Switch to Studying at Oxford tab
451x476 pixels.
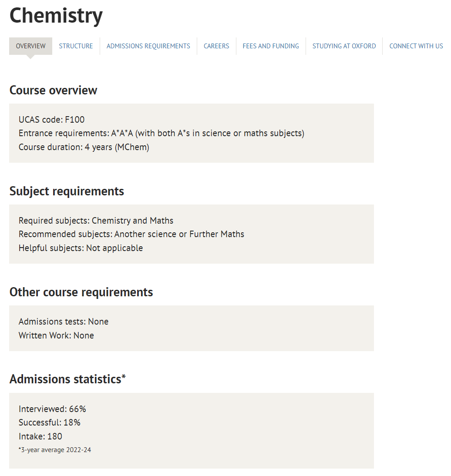[344, 46]
